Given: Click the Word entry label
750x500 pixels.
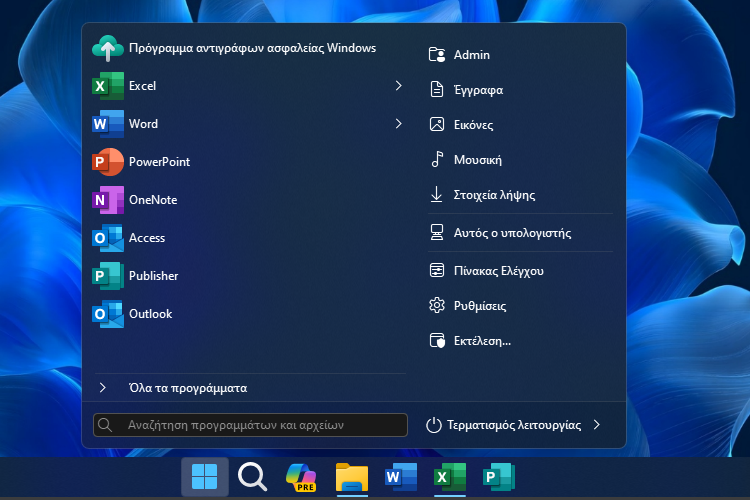Looking at the screenshot, I should 143,123.
